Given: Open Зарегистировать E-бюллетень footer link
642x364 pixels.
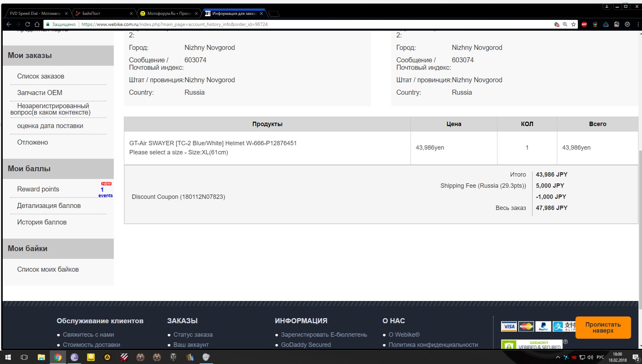Looking at the screenshot, I should (324, 335).
